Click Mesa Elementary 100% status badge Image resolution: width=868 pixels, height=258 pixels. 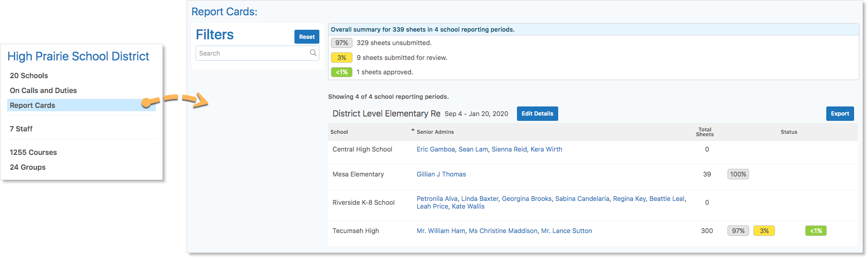pos(738,174)
